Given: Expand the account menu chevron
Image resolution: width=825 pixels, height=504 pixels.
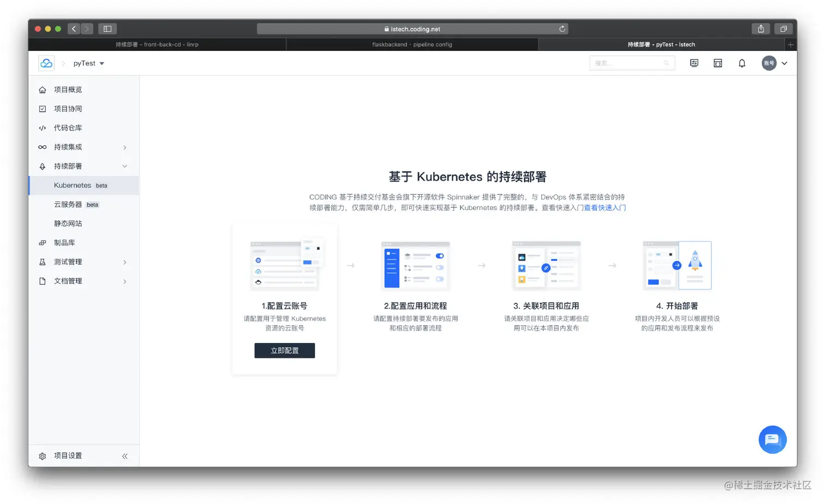Looking at the screenshot, I should click(785, 63).
